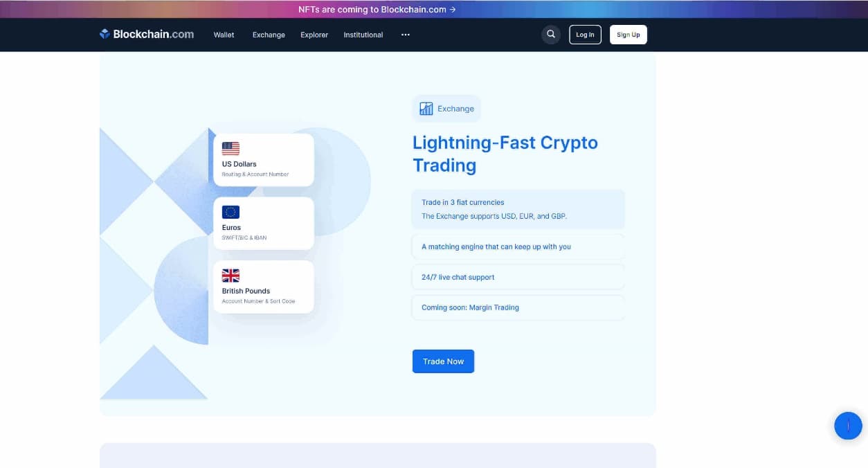
Task: Select the Euros card
Action: click(x=264, y=224)
